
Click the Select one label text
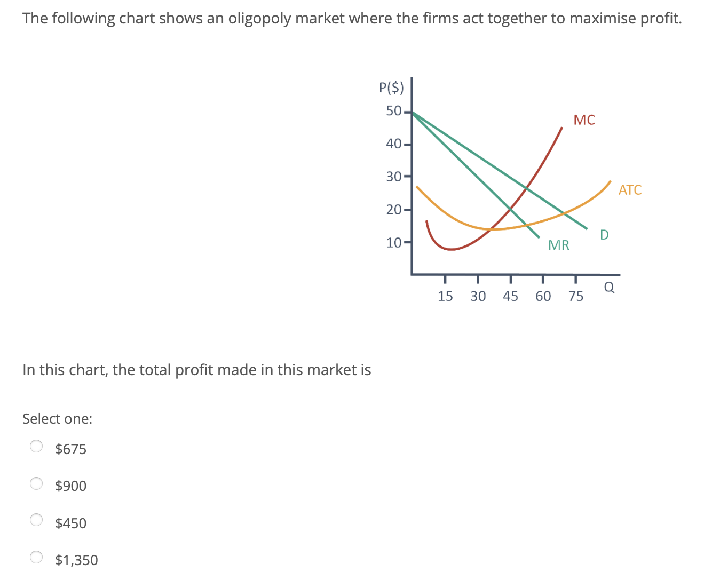click(x=57, y=418)
